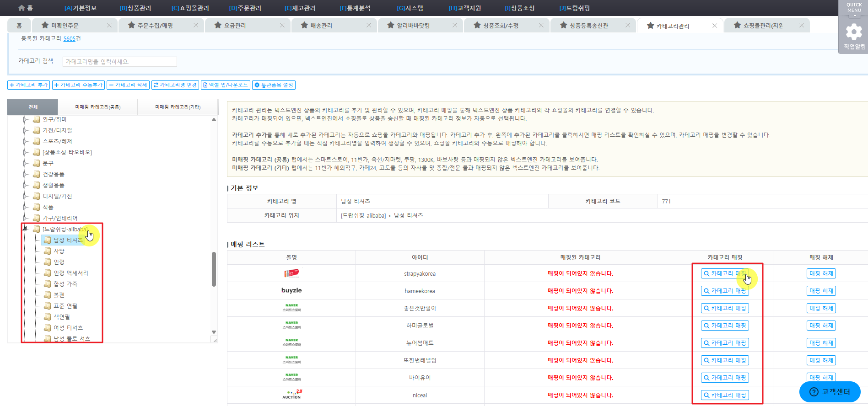
Task: Open the [D]주문관리 menu
Action: coord(245,8)
